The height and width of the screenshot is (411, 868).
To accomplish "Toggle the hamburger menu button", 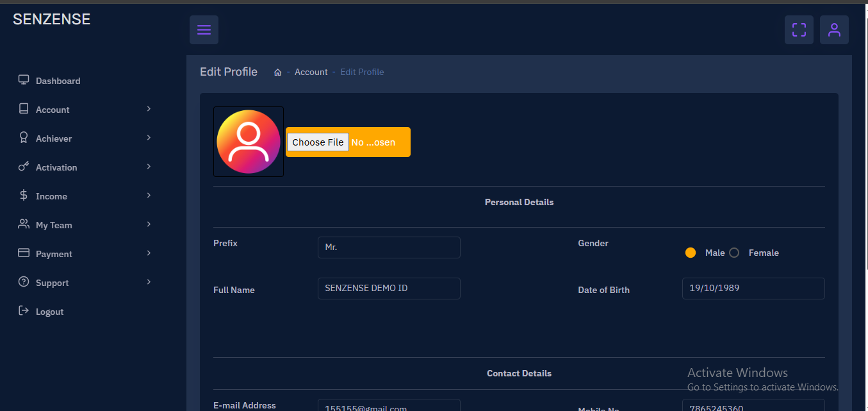I will 204,30.
